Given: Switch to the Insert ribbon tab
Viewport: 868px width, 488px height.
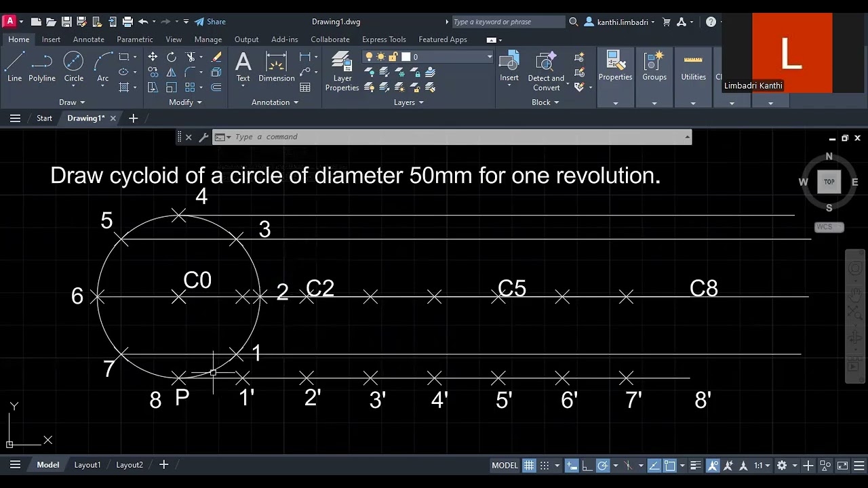Looking at the screenshot, I should [x=51, y=39].
